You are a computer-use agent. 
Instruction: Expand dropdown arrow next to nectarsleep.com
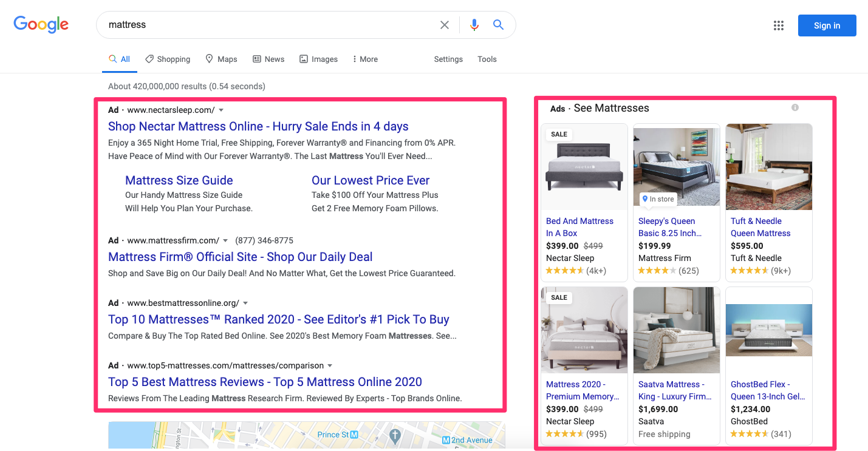click(221, 110)
